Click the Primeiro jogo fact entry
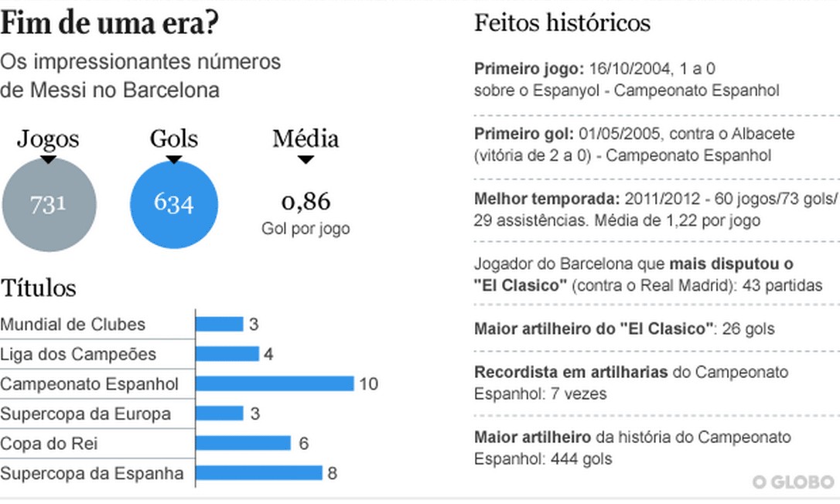This screenshot has width=840, height=504. point(627,80)
